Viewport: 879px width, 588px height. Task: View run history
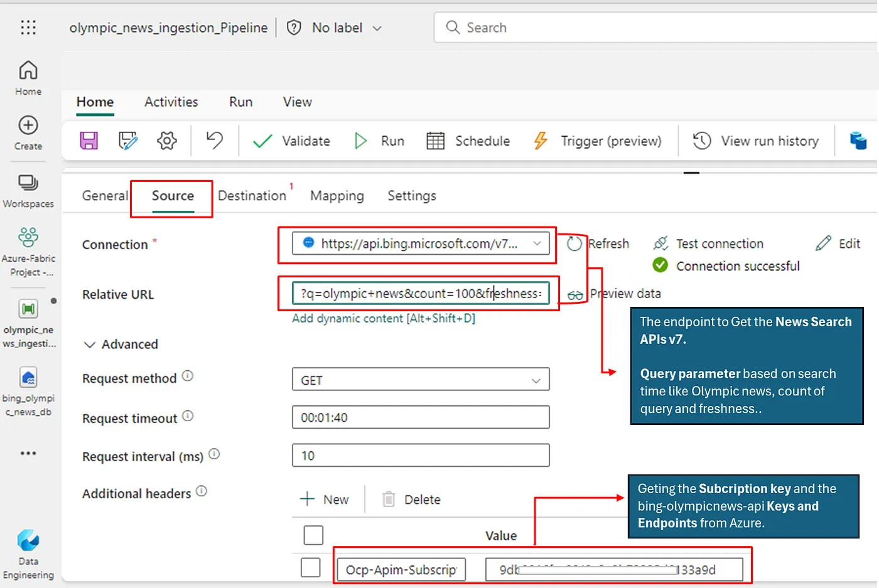(756, 141)
